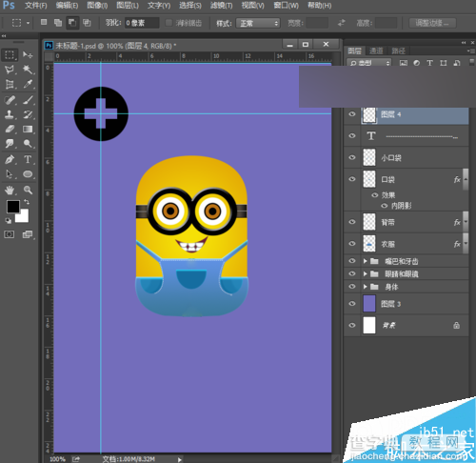The image size is (476, 463).
Task: Hide the 小口袋 layer
Action: point(352,157)
